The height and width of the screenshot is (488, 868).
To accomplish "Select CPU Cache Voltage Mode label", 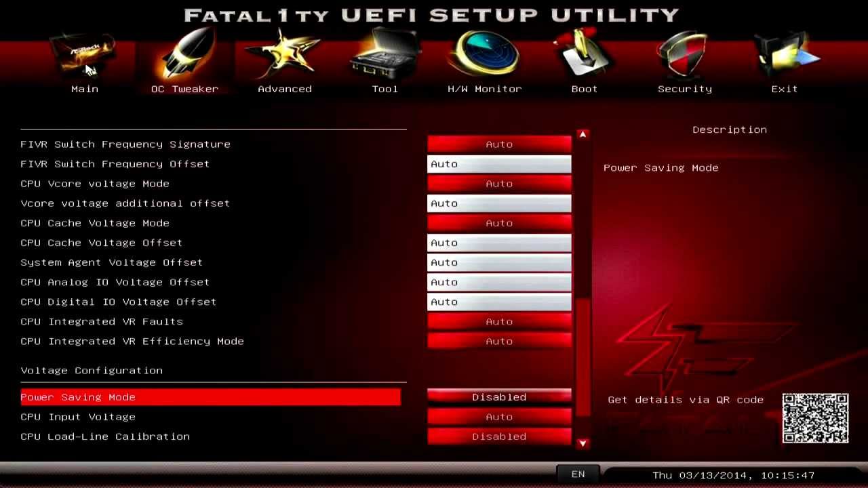I will (x=95, y=223).
